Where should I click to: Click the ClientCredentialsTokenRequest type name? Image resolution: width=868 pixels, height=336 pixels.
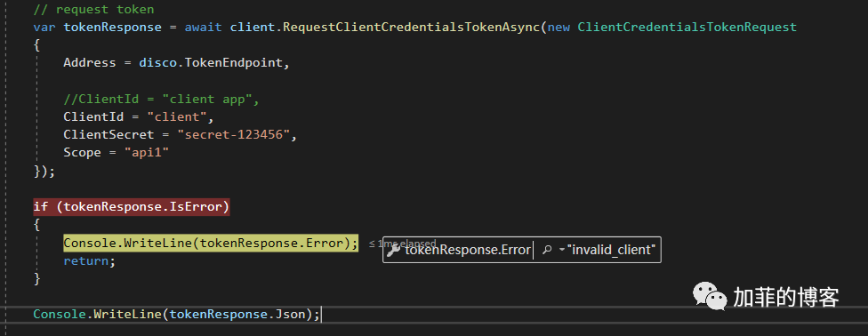687,28
